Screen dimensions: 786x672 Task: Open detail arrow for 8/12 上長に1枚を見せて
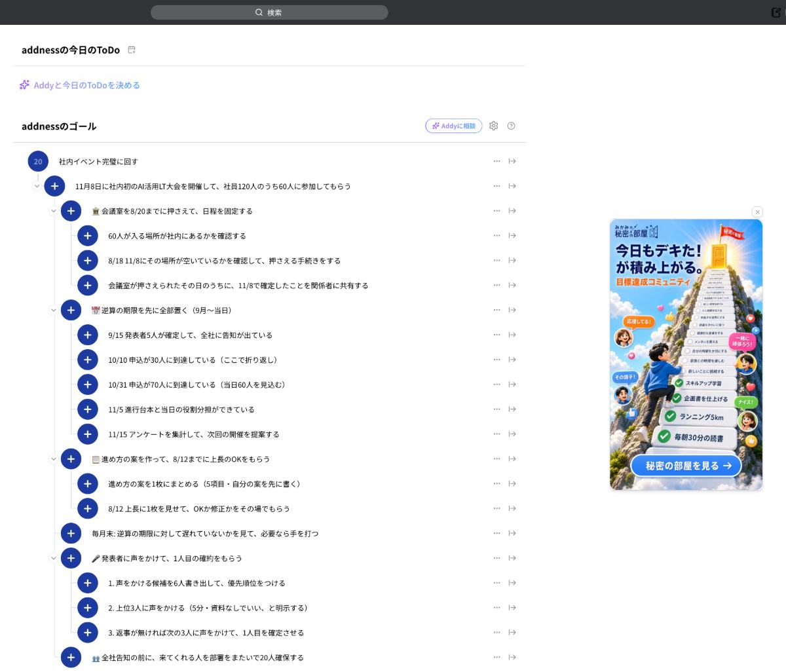[x=512, y=508]
